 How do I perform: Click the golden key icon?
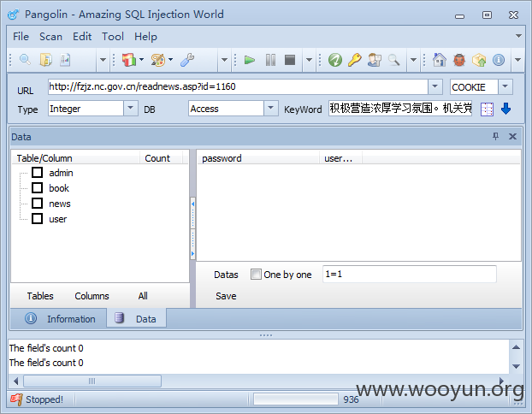pyautogui.click(x=355, y=60)
